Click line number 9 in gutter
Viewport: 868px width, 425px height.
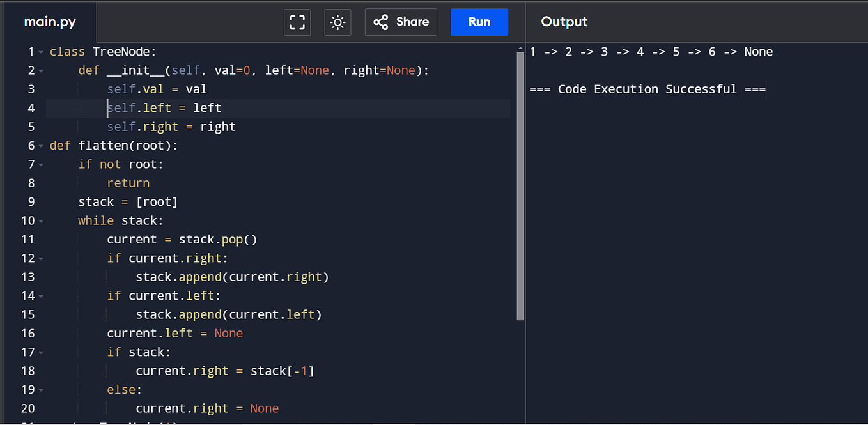31,202
